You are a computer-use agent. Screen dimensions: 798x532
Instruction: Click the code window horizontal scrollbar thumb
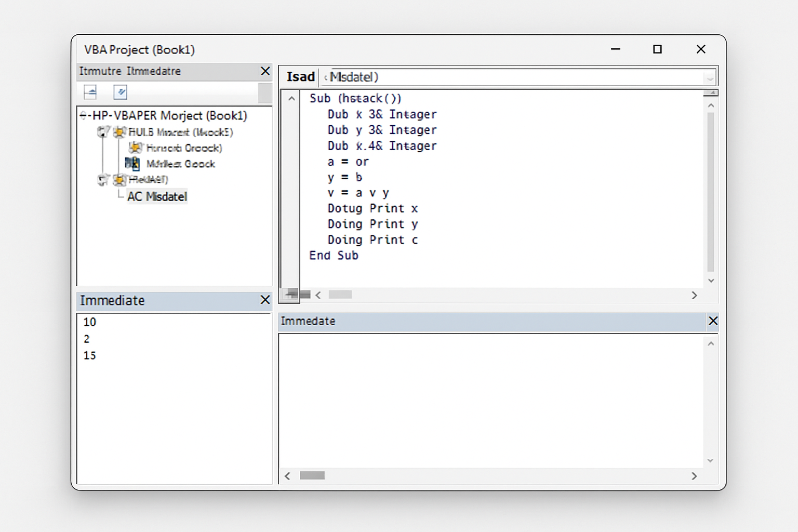click(340, 295)
